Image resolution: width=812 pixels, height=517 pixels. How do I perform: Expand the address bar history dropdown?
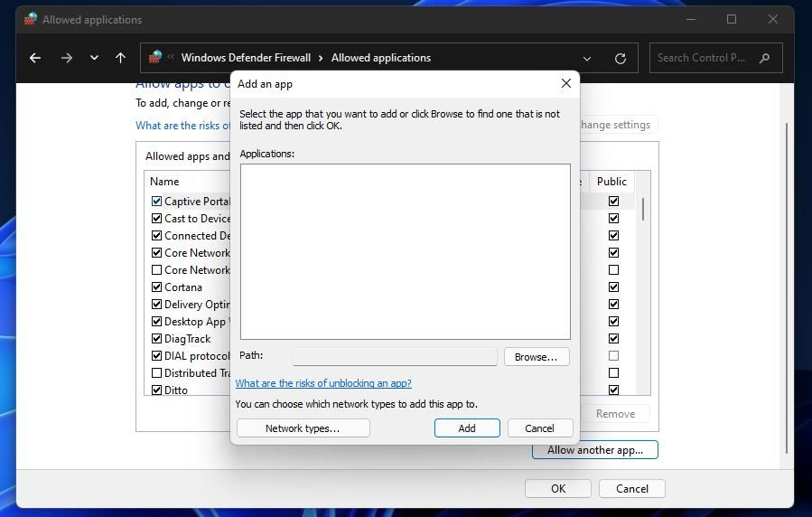(587, 58)
